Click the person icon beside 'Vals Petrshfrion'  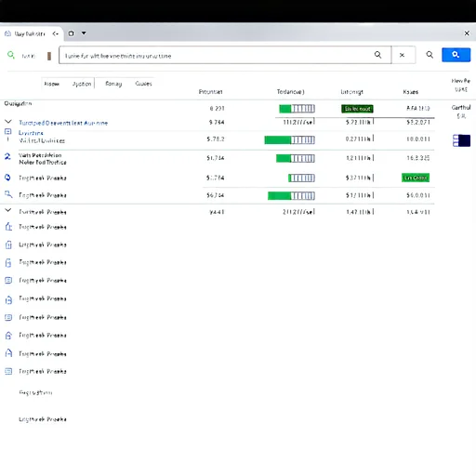(7, 156)
